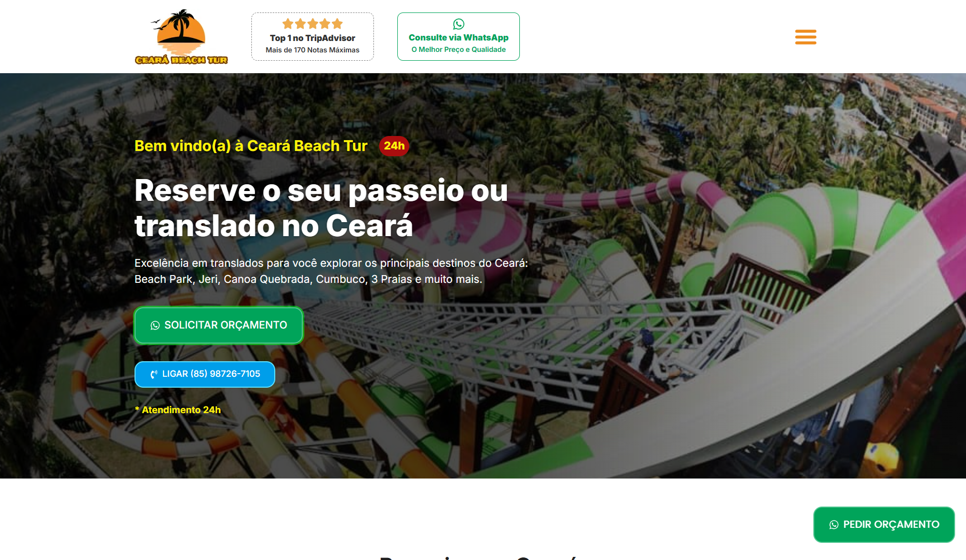
Task: Click the Excelência em translados description text
Action: click(x=331, y=271)
